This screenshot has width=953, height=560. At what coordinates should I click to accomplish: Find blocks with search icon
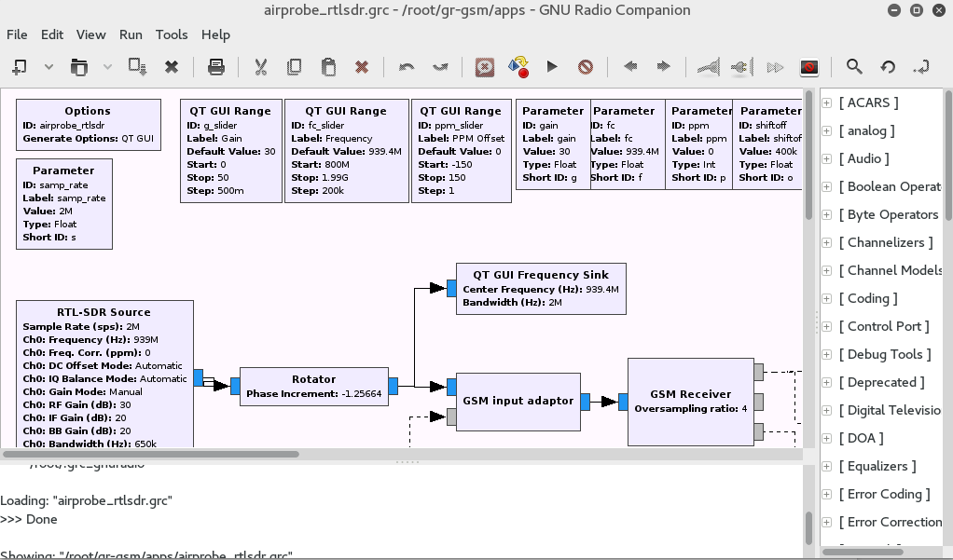click(x=854, y=67)
